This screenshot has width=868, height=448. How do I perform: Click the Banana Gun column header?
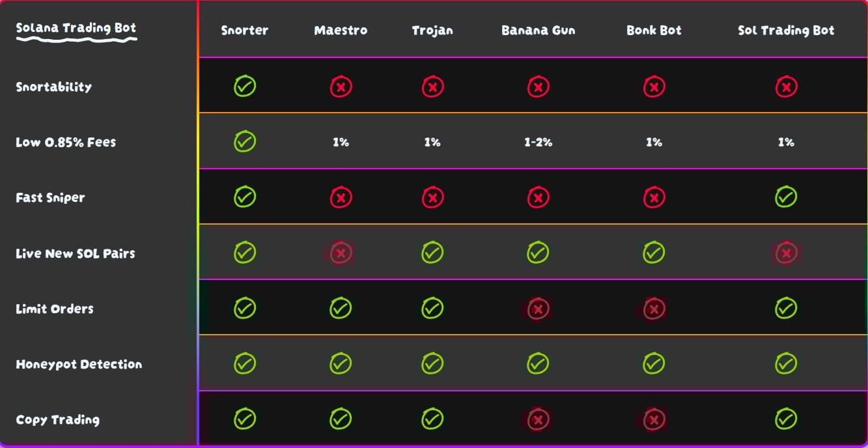pos(538,31)
